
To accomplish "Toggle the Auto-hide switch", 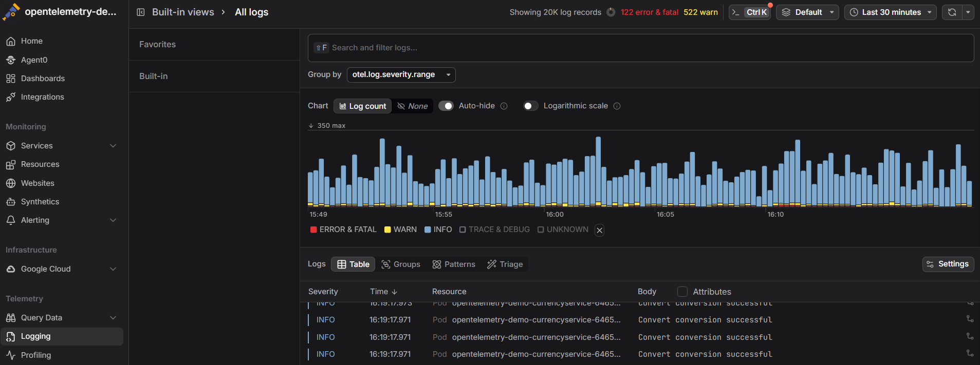I will coord(446,106).
